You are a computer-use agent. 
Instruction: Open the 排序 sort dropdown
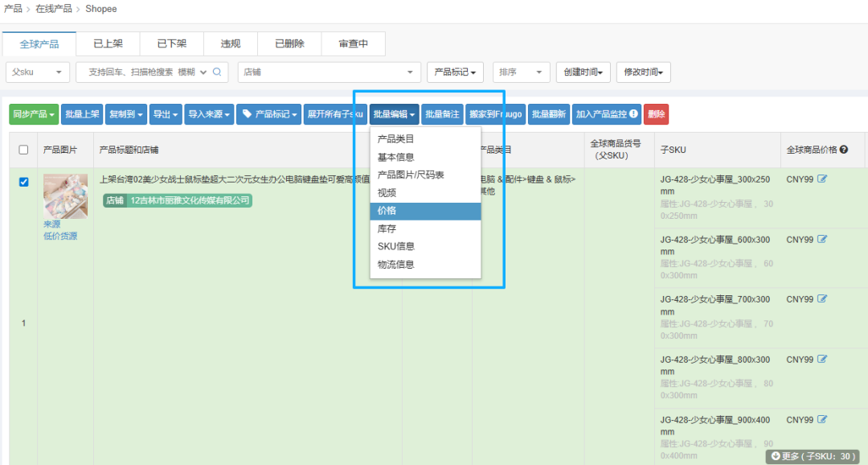[521, 72]
